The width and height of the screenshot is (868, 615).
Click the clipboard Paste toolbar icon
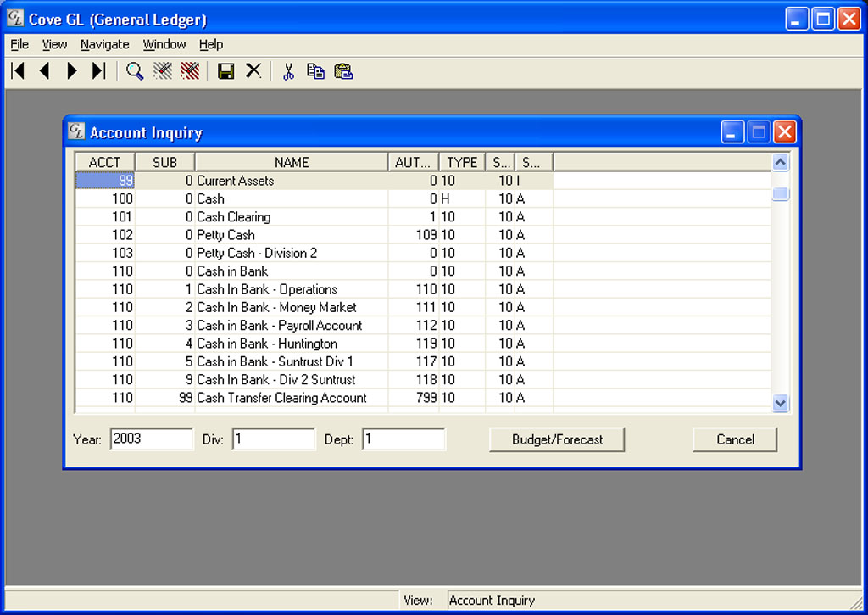pyautogui.click(x=343, y=71)
